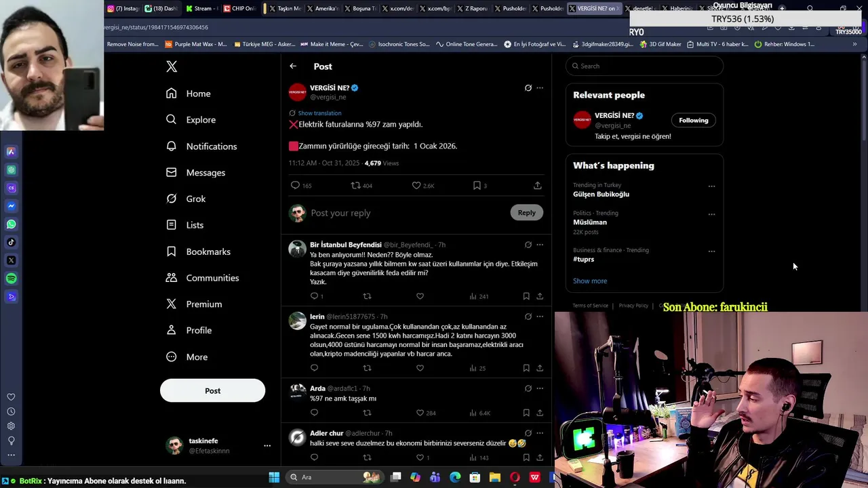Open Grok action on the VERGİSİ NE? post

point(528,88)
